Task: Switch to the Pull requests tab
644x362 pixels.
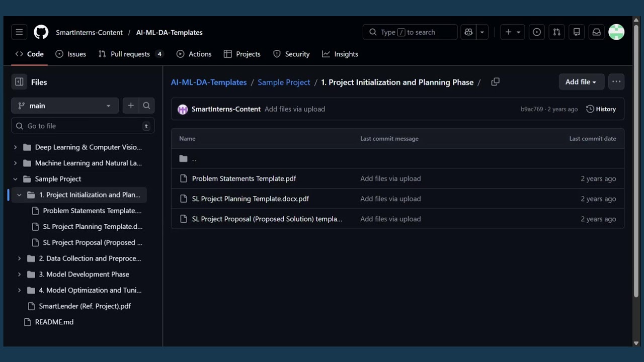Action: pos(131,54)
